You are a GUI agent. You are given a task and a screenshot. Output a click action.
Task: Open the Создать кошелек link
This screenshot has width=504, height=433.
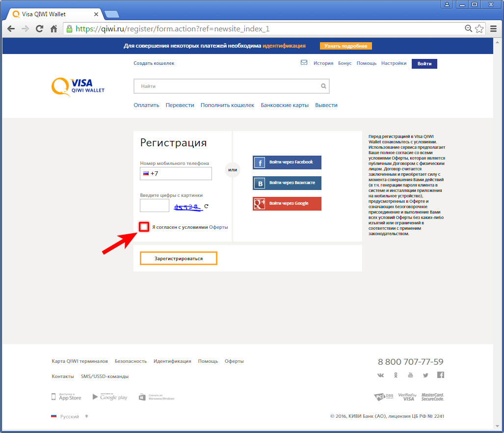click(154, 63)
